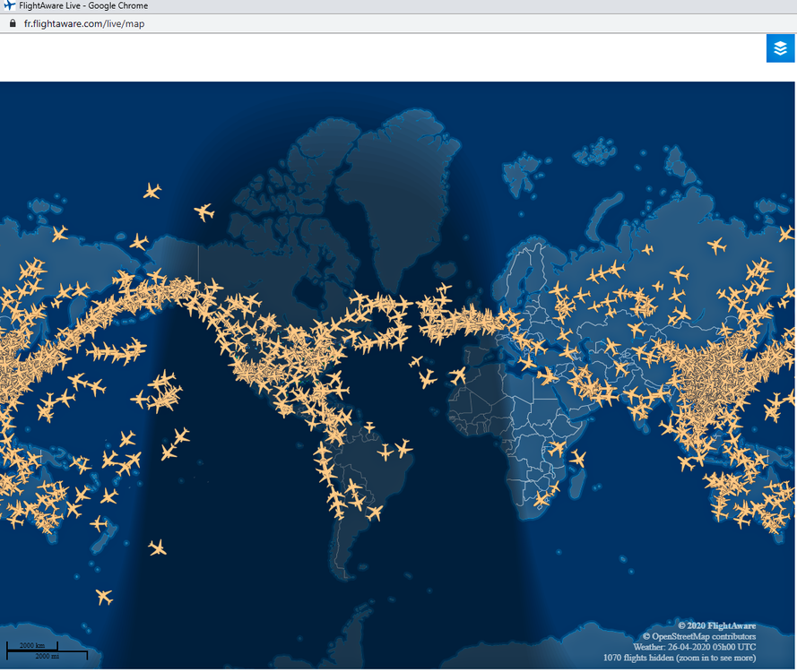Select the airplane over southern South America
The height and width of the screenshot is (672, 797).
click(x=374, y=513)
